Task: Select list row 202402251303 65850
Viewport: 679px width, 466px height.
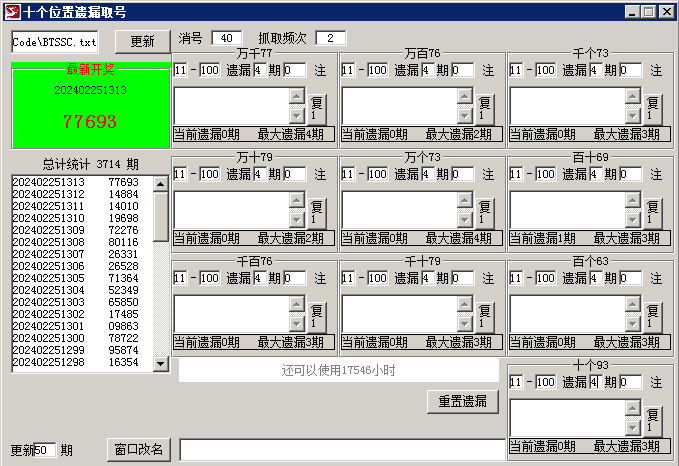Action: coord(75,302)
